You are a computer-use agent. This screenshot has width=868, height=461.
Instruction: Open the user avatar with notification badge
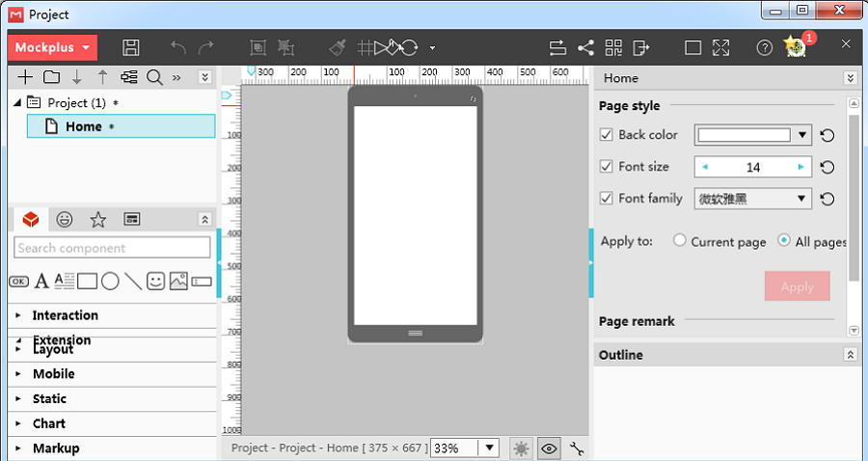tap(795, 46)
